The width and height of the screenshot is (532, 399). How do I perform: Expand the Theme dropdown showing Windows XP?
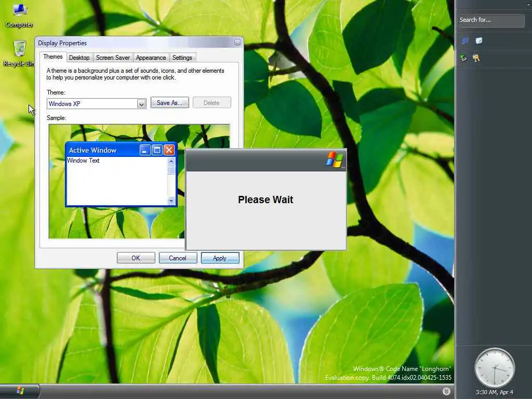141,104
